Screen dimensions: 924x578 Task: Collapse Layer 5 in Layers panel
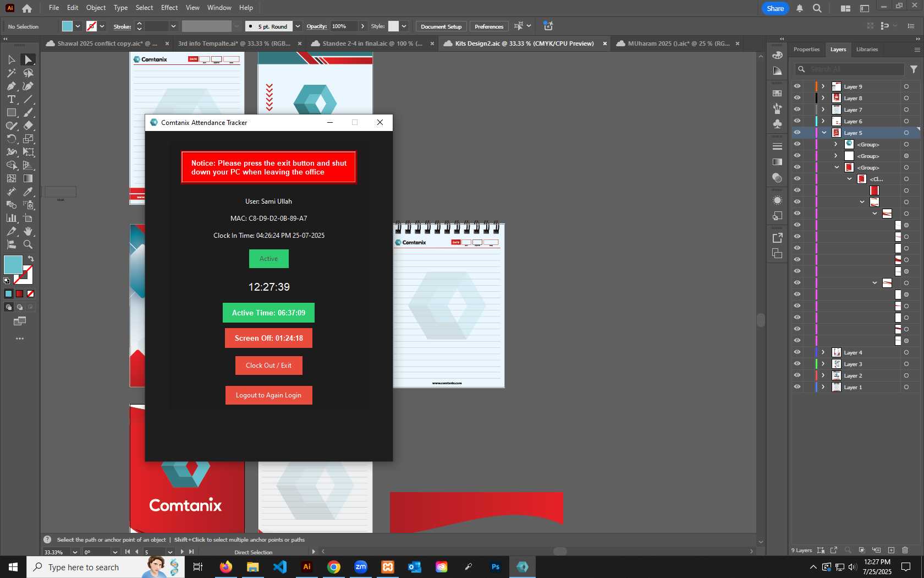tap(824, 133)
